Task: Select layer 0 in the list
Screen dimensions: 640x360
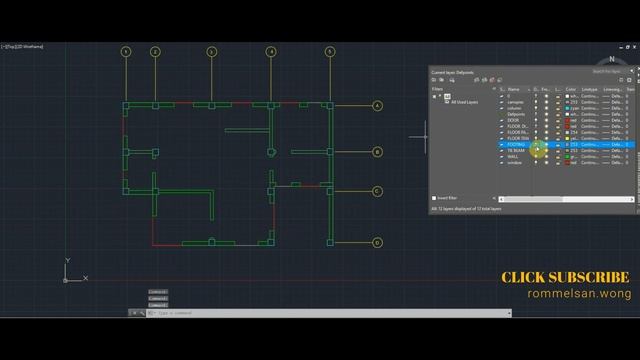Action: [x=509, y=96]
